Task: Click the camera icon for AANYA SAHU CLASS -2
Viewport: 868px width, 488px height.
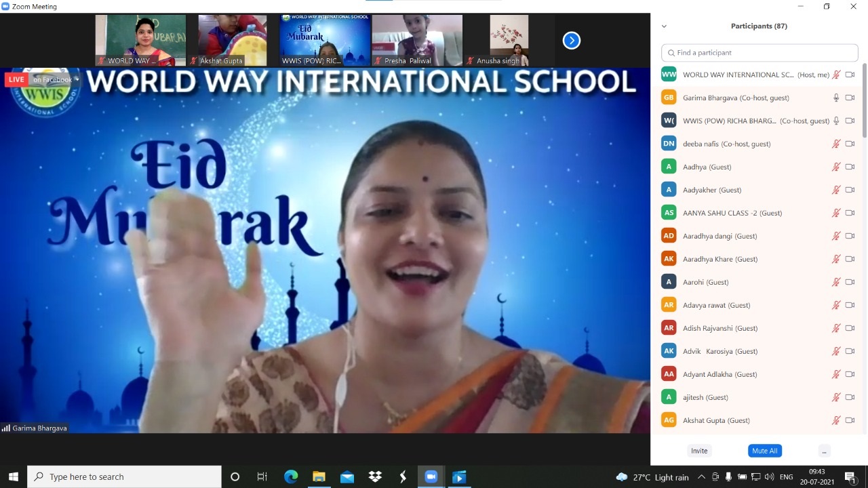Action: click(850, 213)
